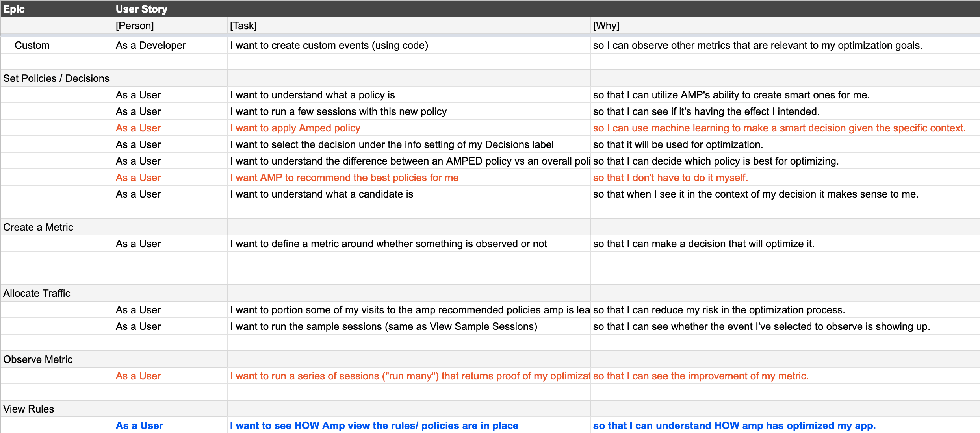Select the Set Policies / Decisions cell
Viewport: 980px width, 433px height.
[x=57, y=78]
